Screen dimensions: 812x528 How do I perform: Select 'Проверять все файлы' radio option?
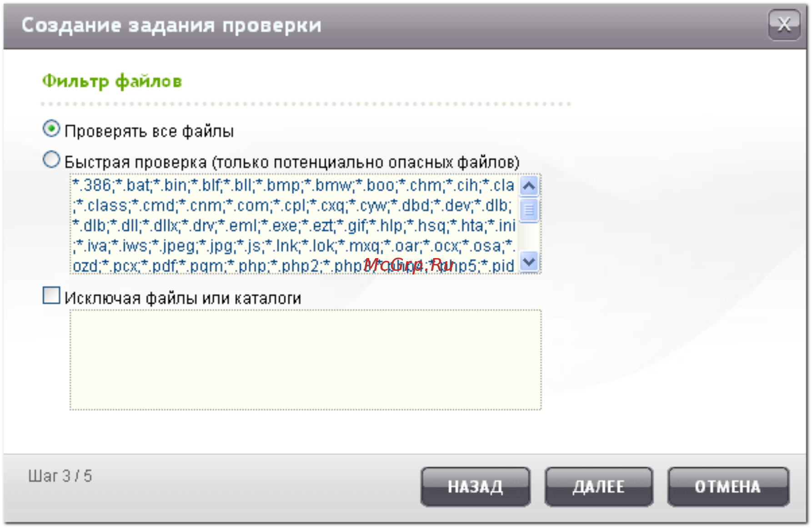pyautogui.click(x=51, y=129)
